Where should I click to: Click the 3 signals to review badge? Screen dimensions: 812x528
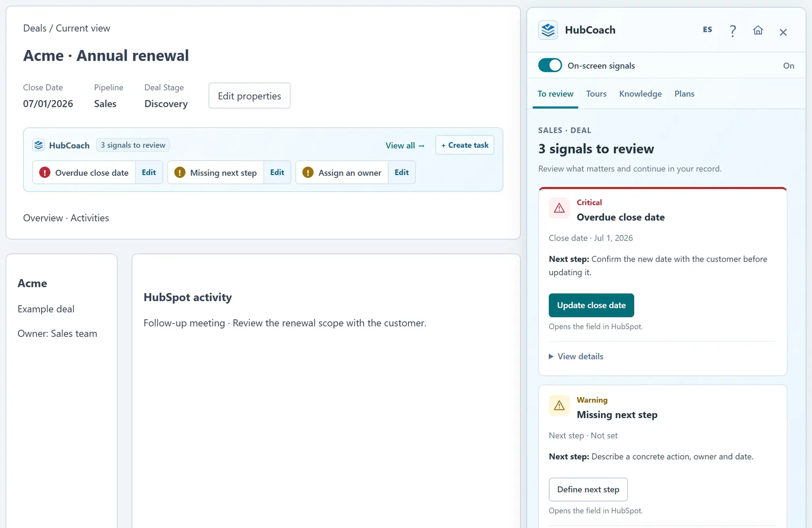tap(133, 145)
